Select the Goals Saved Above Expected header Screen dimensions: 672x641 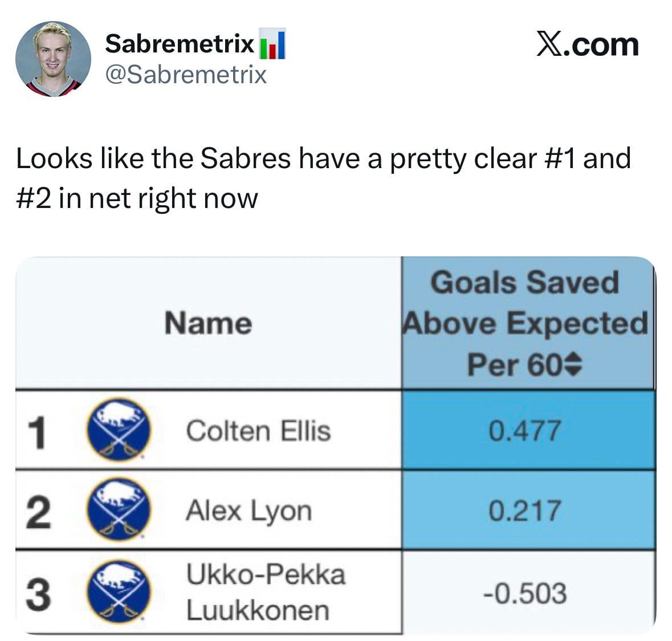coord(525,322)
